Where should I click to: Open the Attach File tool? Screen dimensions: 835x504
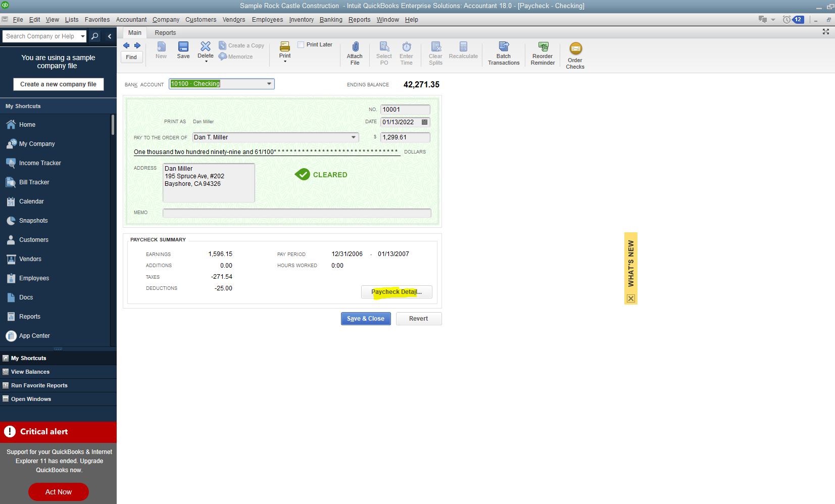[355, 53]
